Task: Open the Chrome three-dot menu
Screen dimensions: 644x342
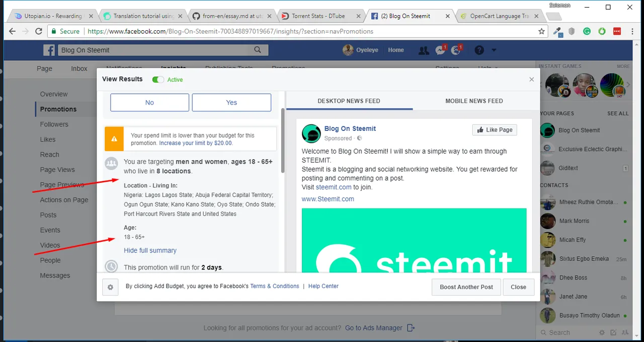Action: click(632, 31)
